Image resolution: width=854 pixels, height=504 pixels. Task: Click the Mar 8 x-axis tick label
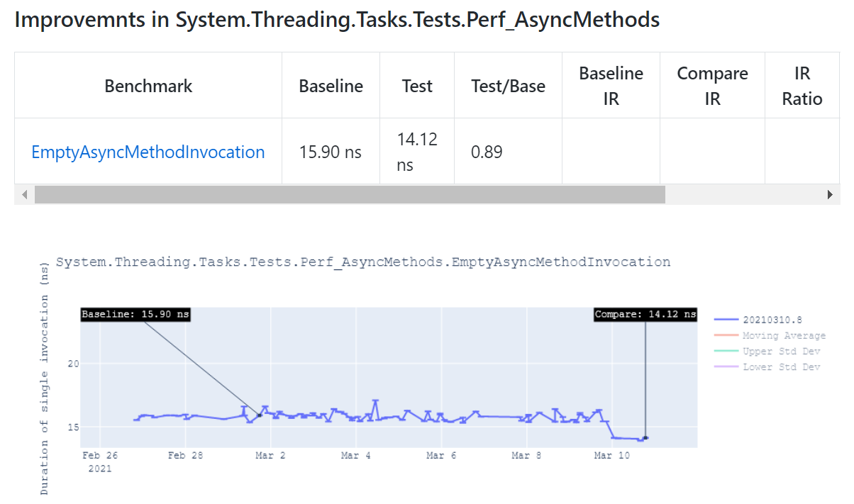(x=527, y=456)
